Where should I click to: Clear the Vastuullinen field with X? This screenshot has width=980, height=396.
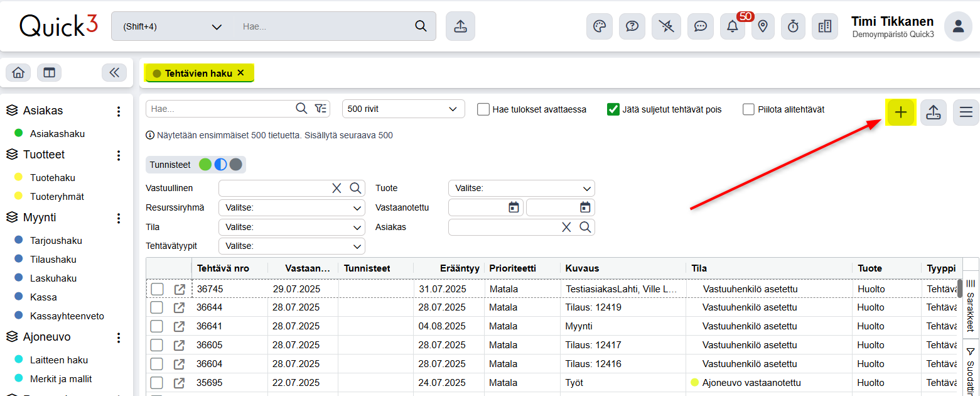point(337,188)
